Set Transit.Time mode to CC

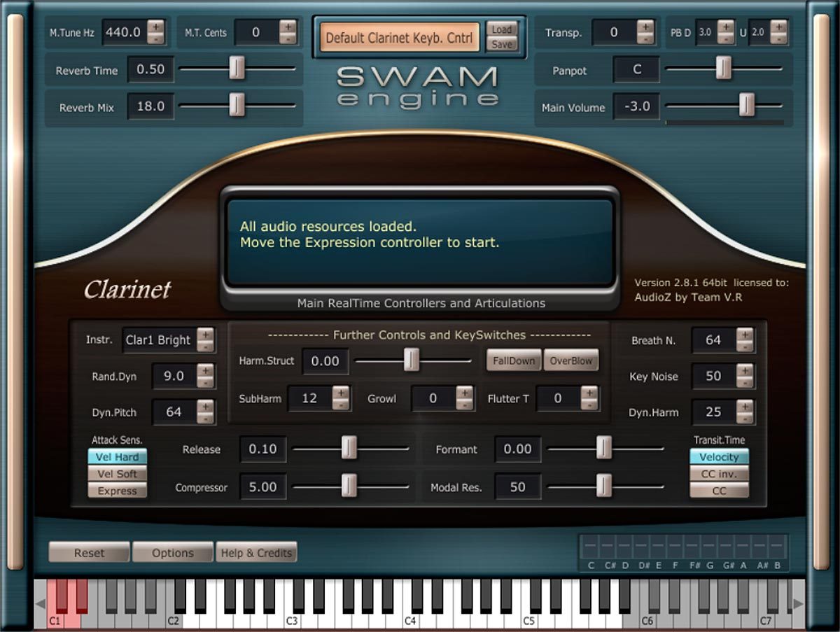pyautogui.click(x=719, y=491)
